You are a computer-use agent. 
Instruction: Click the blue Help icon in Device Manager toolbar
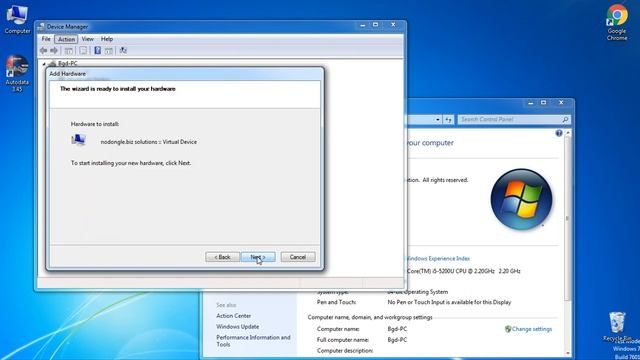click(98, 51)
